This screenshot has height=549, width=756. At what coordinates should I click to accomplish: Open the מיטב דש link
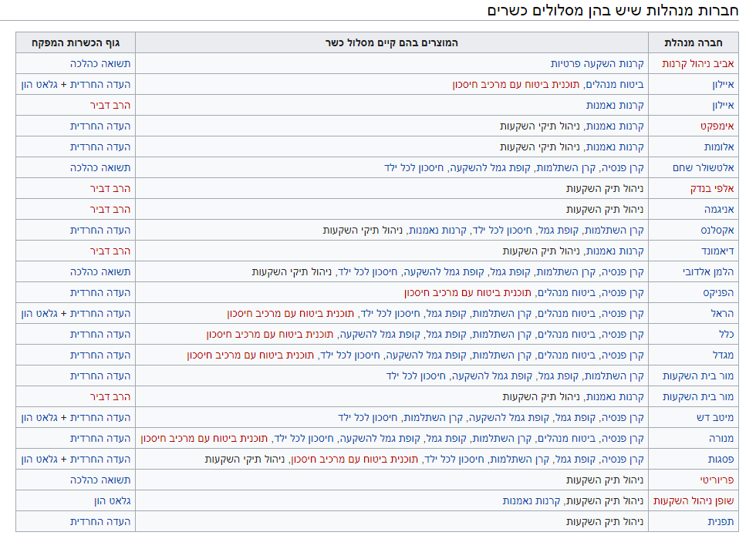[715, 417]
